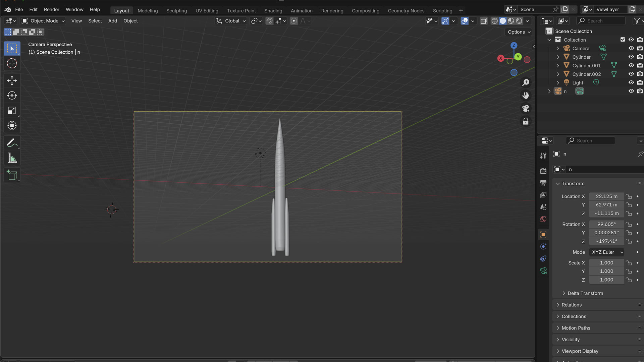Select the Select Box tool

12,49
